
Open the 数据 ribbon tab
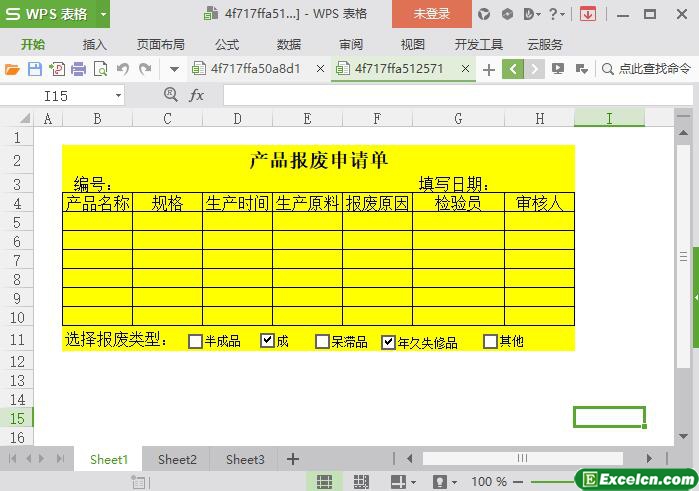coord(289,45)
